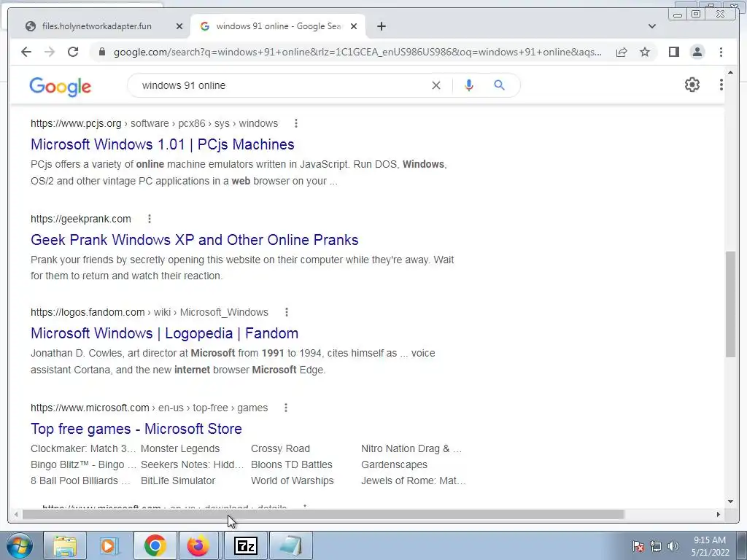Click the Monster Legends sitelink

180,448
